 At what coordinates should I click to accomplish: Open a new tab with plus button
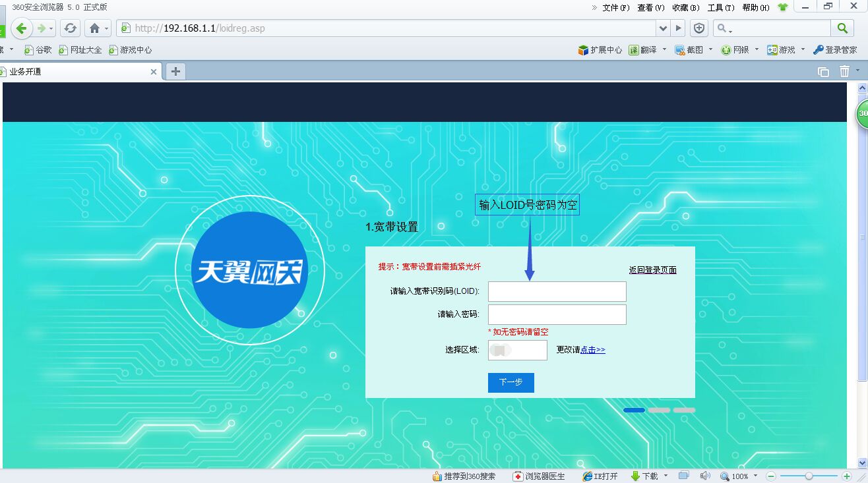[x=175, y=72]
